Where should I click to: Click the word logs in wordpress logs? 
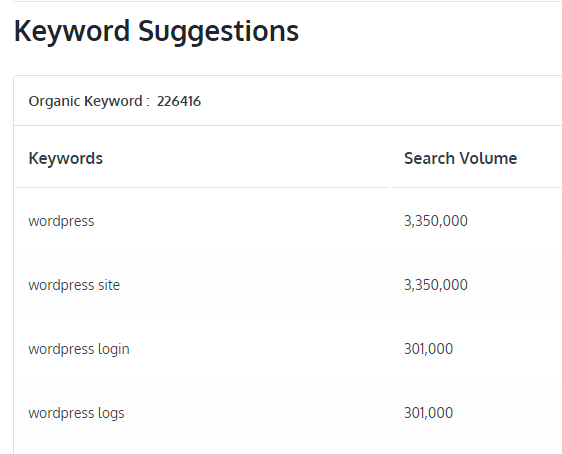tap(111, 413)
